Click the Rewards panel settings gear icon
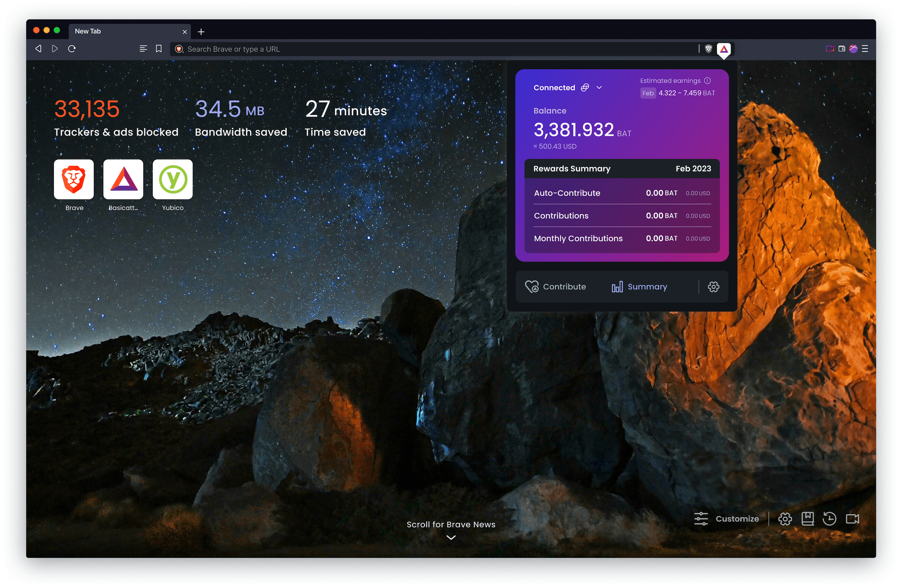 [x=713, y=287]
